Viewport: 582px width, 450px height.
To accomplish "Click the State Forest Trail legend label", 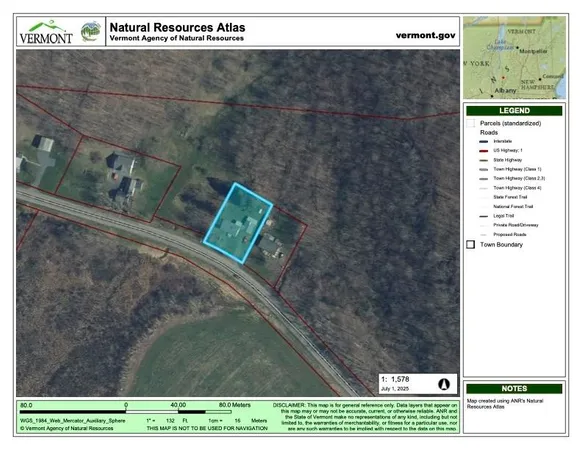I will (510, 197).
